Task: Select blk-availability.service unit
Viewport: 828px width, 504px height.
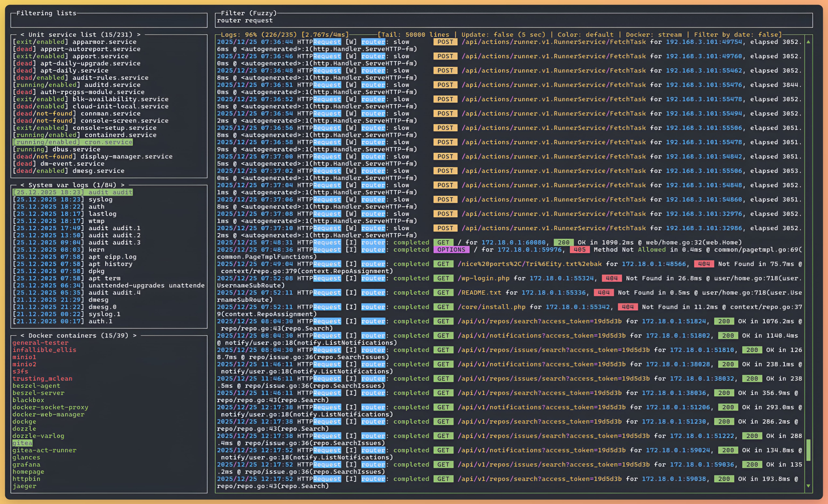Action: [91, 99]
